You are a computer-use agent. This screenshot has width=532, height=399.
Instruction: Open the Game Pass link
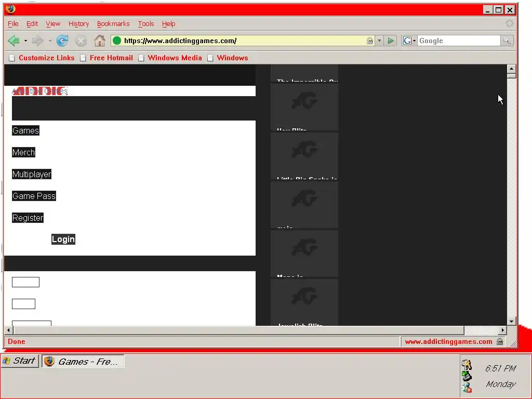click(34, 196)
